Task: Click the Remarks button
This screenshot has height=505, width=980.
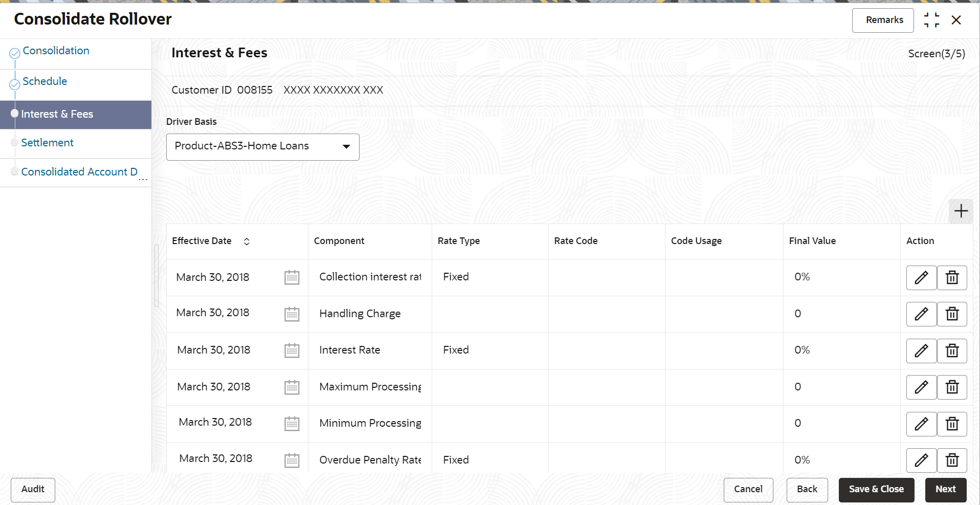Action: pyautogui.click(x=882, y=20)
